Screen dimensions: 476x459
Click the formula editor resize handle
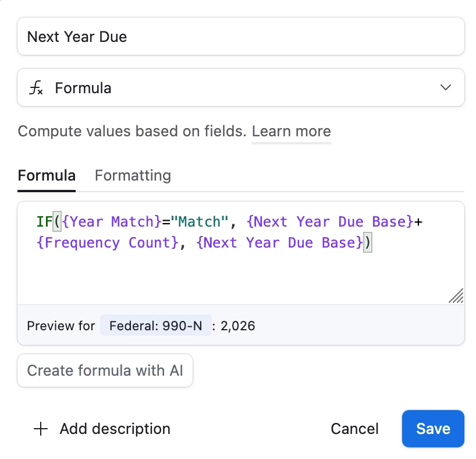click(456, 296)
